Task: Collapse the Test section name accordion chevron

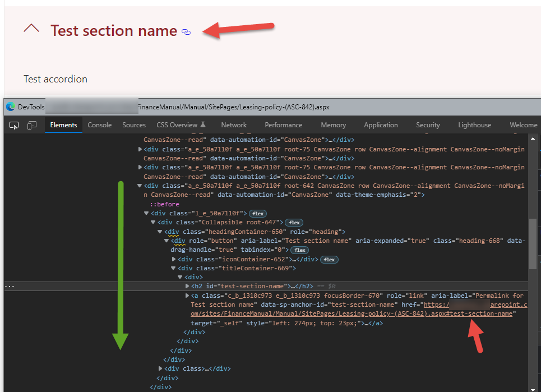Action: (x=31, y=27)
